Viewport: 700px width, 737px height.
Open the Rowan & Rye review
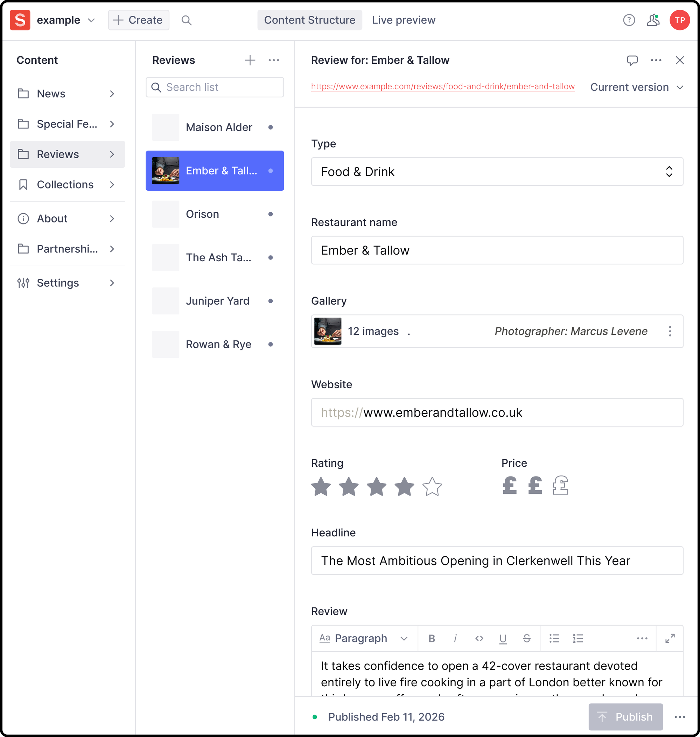[215, 345]
